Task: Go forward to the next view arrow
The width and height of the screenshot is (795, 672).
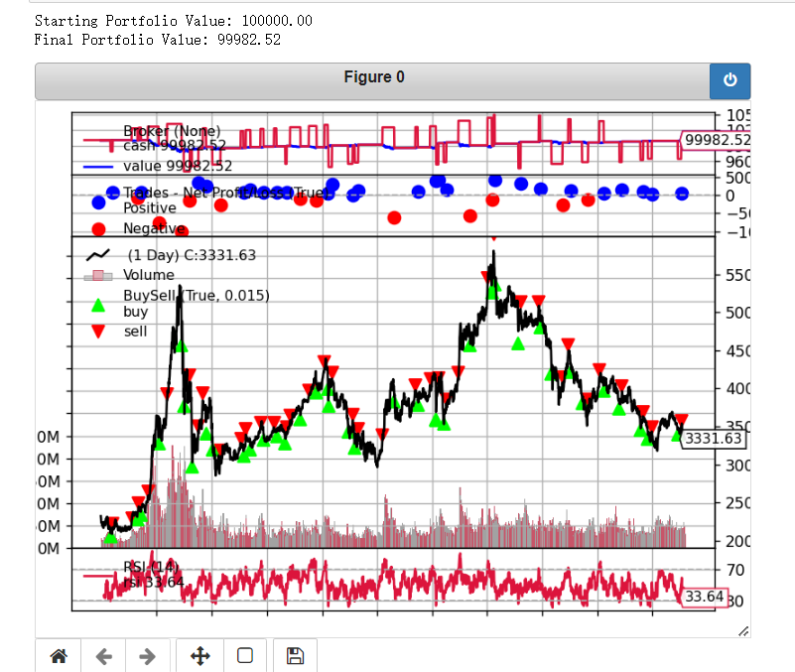Action: [x=147, y=656]
